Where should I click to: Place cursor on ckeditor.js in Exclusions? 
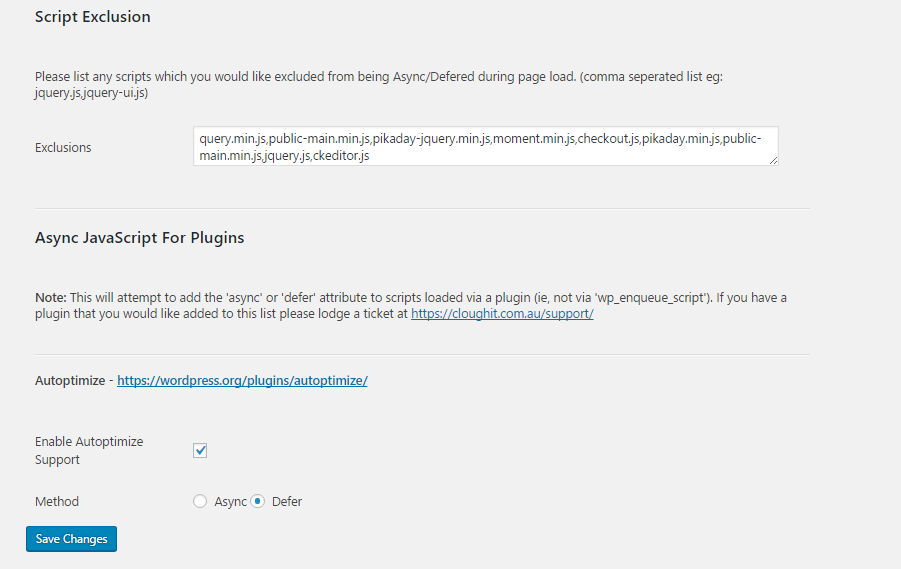pos(341,156)
